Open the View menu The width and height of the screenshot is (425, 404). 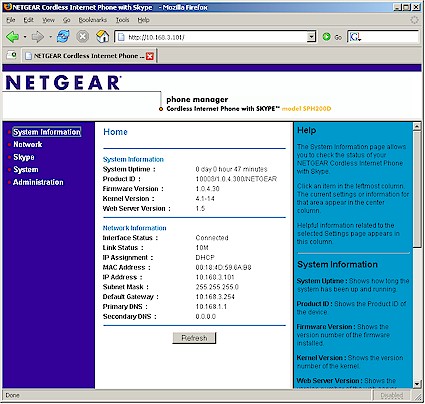click(x=48, y=20)
